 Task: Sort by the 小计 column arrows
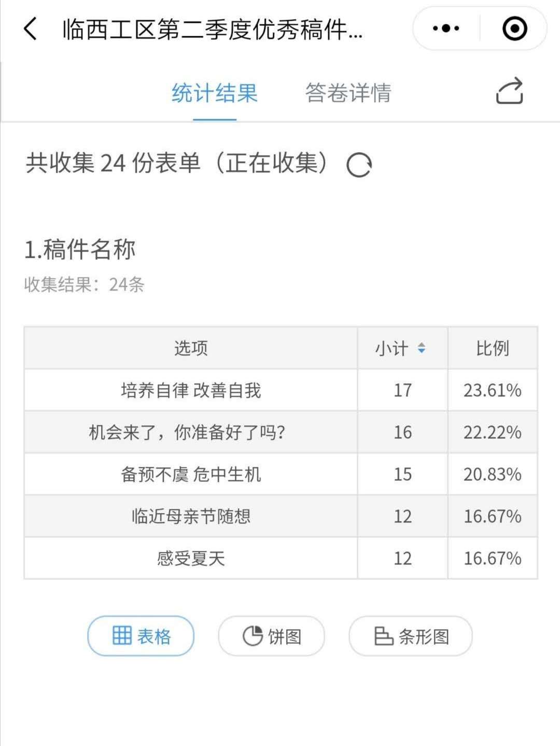(422, 348)
